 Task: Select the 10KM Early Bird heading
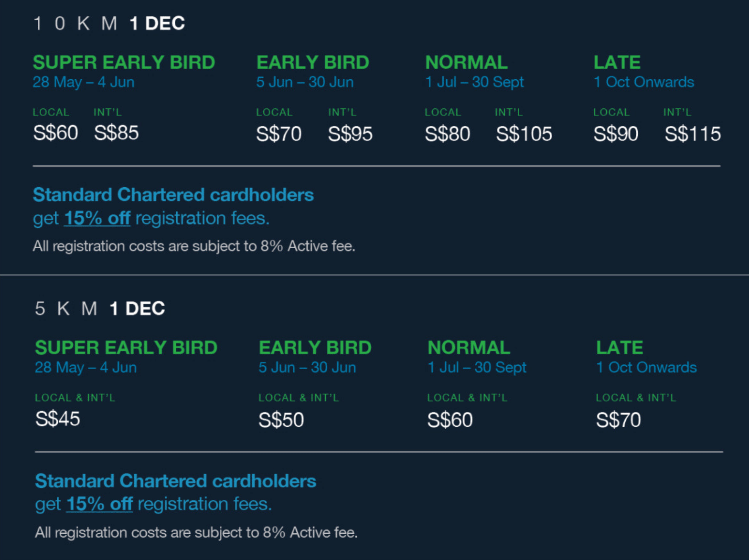(312, 63)
